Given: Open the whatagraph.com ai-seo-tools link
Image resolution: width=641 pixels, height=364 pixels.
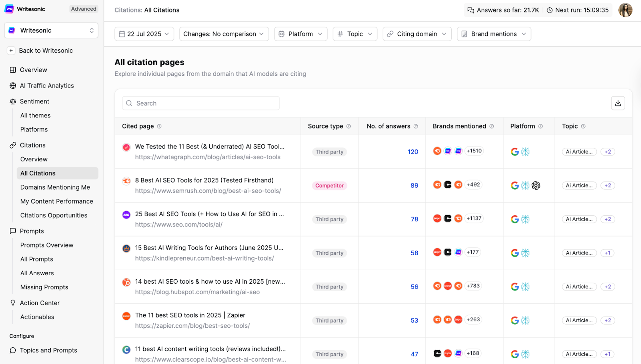Looking at the screenshot, I should point(208,157).
